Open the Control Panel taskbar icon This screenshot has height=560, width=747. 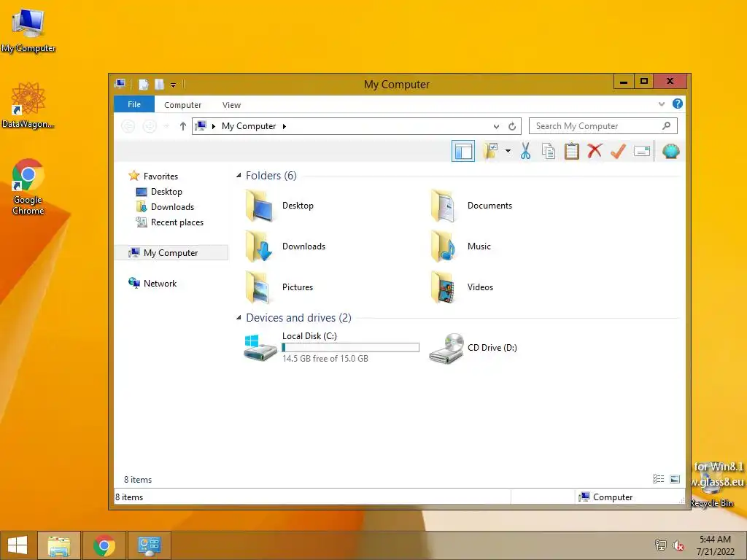pyautogui.click(x=150, y=545)
